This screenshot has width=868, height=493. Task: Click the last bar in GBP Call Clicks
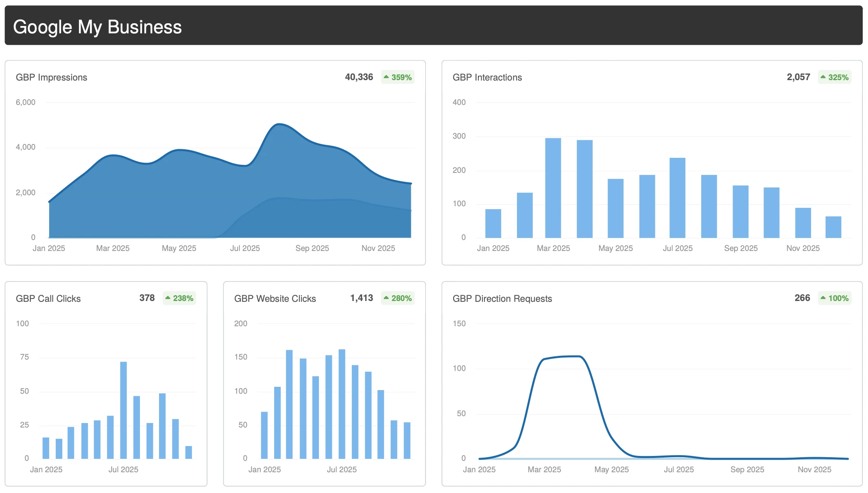[188, 452]
